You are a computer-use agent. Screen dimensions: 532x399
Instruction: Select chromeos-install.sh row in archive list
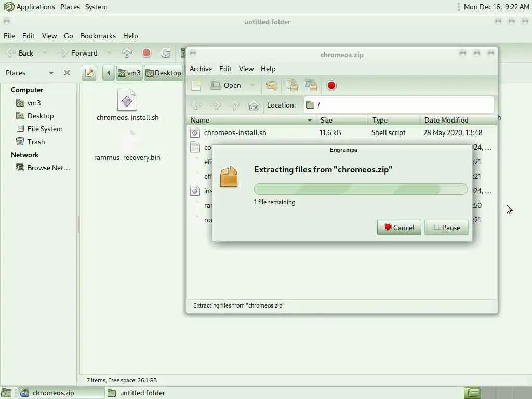[342, 132]
